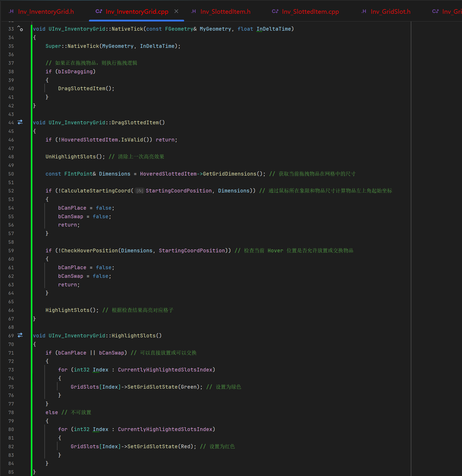The height and width of the screenshot is (476, 462).
Task: Click the FGeometry type on line 33
Action: click(x=179, y=29)
